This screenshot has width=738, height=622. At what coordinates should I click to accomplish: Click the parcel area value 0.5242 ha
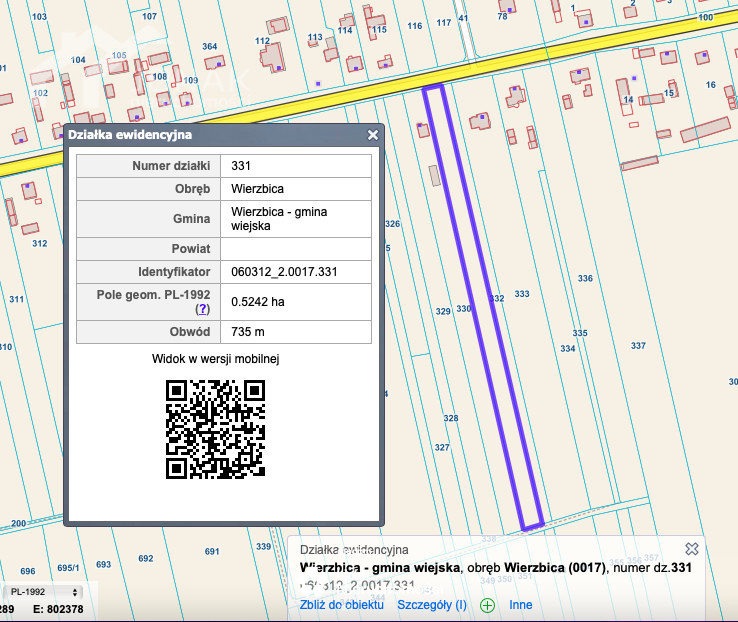(257, 302)
